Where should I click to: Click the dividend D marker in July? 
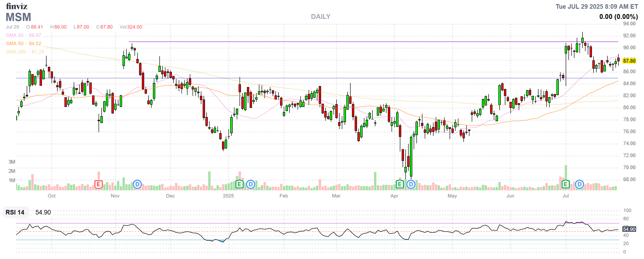(x=579, y=185)
